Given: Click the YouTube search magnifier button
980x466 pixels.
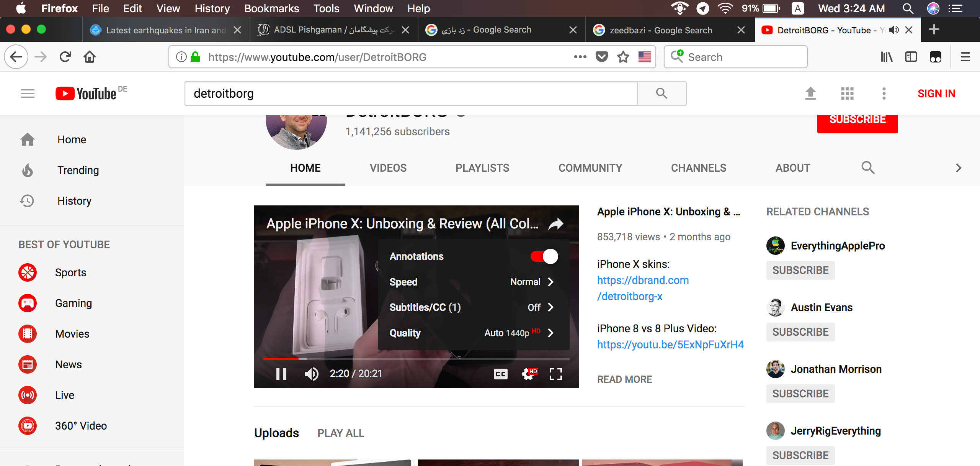Looking at the screenshot, I should (661, 94).
